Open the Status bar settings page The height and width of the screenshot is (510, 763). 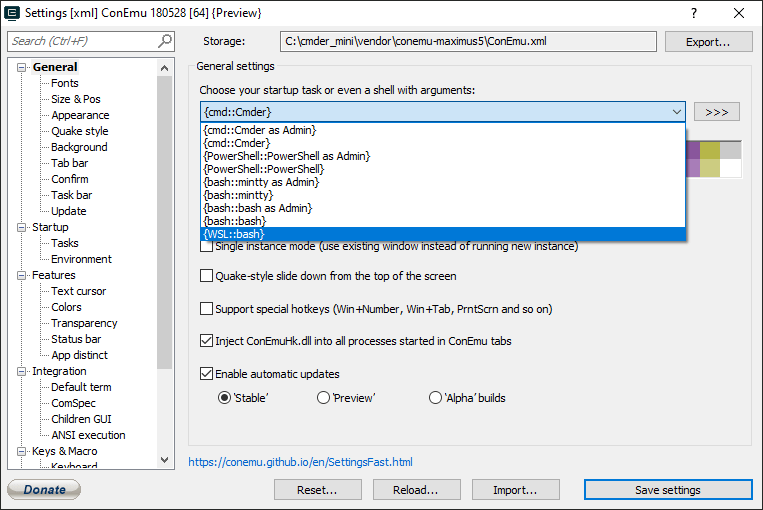pos(76,339)
